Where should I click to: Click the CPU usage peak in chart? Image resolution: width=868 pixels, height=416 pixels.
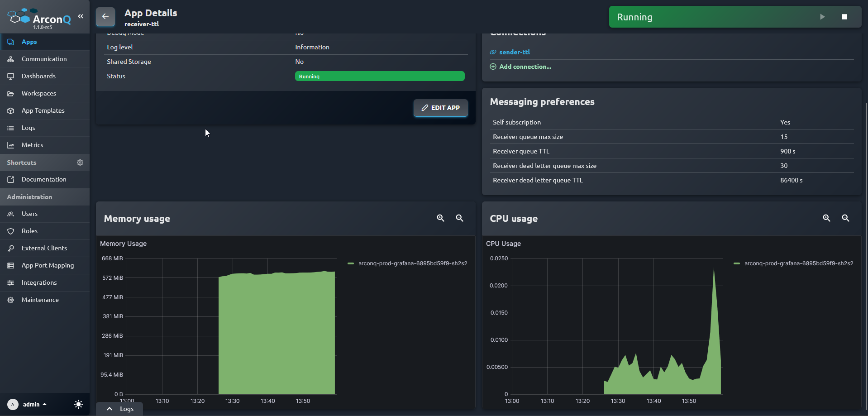tap(714, 269)
